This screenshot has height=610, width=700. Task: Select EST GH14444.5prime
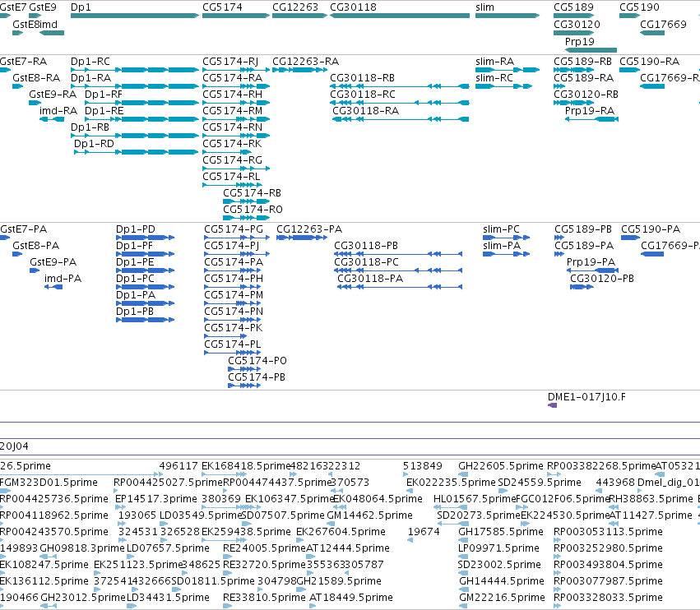tap(463, 589)
